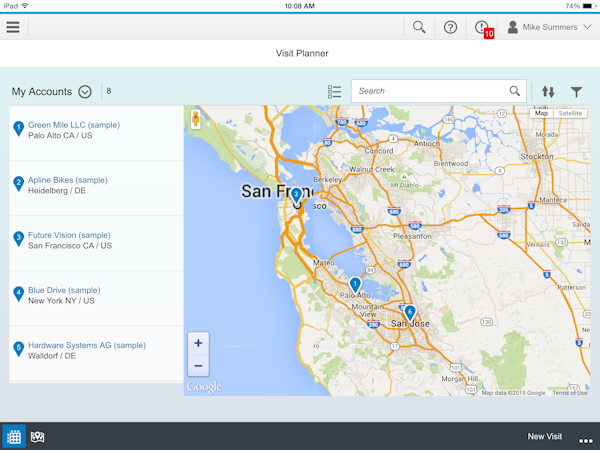
Task: Click the Terms of Use map link
Action: [x=570, y=393]
